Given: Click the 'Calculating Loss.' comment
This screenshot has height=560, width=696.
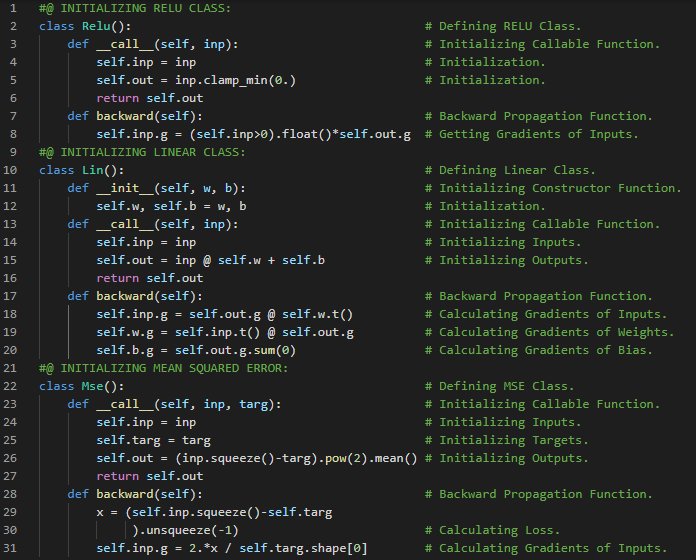Looking at the screenshot, I should [x=500, y=530].
